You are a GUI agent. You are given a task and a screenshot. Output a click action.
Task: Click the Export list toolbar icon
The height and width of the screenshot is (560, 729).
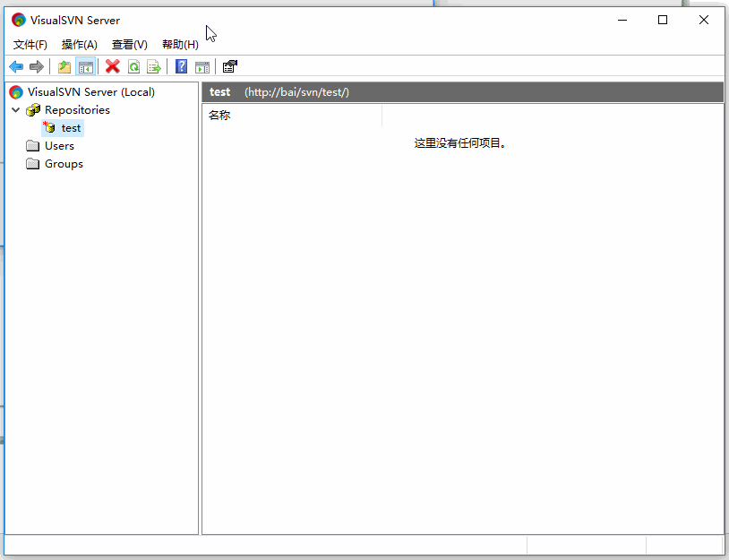[154, 66]
